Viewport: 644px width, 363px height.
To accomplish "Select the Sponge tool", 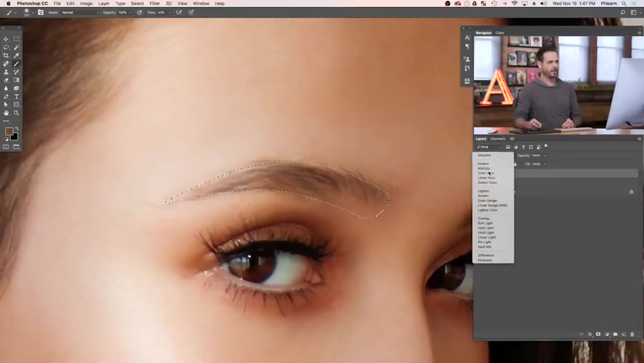I will point(17,88).
